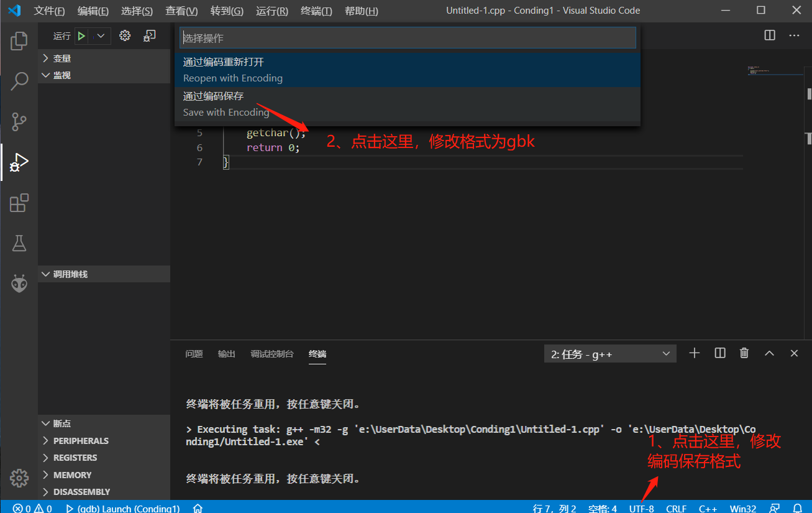Open the Source Control view
Screen dimensions: 812x513
click(19, 122)
